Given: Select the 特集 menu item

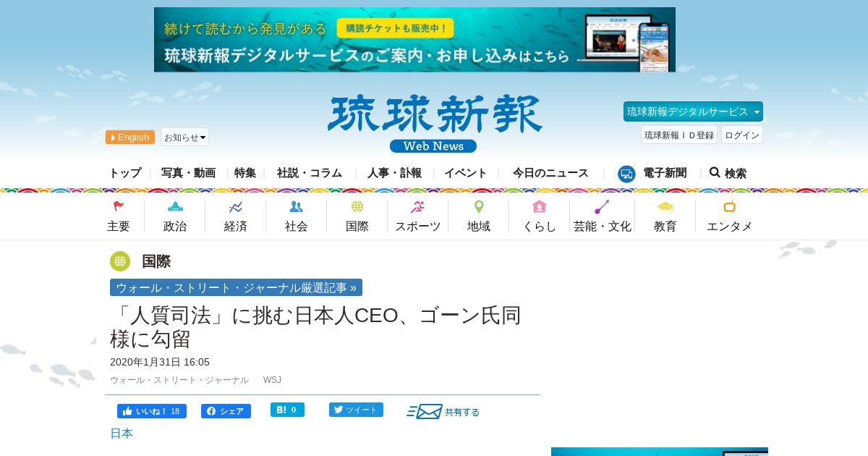Looking at the screenshot, I should click(x=245, y=173).
